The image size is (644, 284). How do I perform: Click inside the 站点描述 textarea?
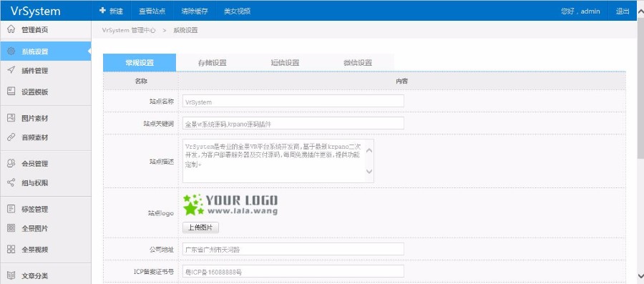point(278,161)
